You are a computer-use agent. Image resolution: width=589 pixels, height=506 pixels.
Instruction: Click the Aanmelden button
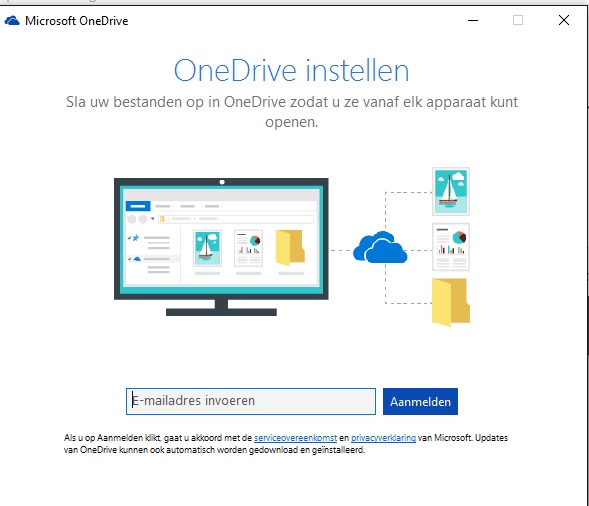point(420,402)
